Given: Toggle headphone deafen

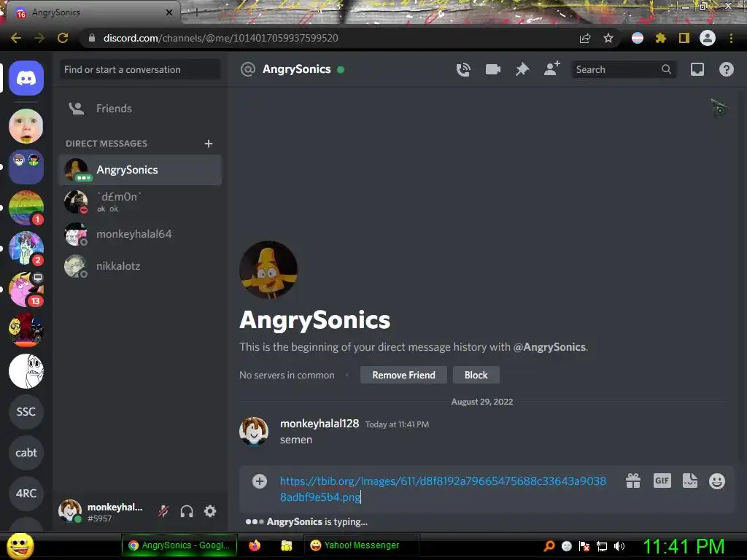Looking at the screenshot, I should [x=187, y=511].
